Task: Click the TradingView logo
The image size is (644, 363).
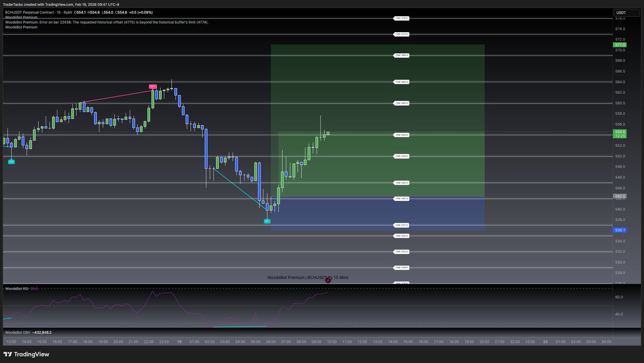Action: point(24,354)
